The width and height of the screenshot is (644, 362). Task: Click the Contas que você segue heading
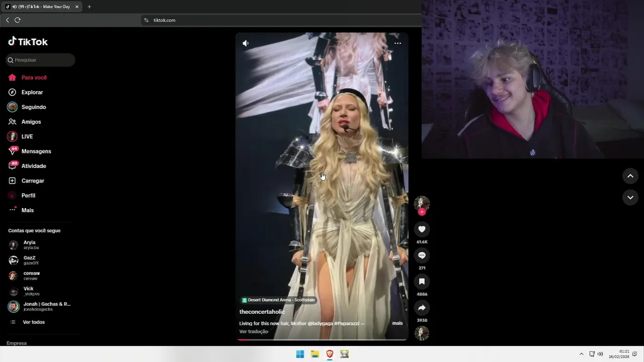pyautogui.click(x=34, y=231)
